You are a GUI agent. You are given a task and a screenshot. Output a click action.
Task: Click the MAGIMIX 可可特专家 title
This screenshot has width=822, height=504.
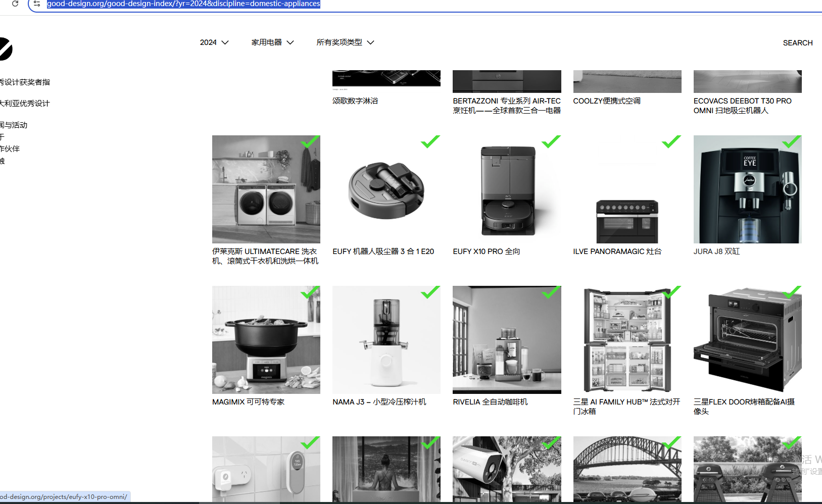tap(249, 402)
